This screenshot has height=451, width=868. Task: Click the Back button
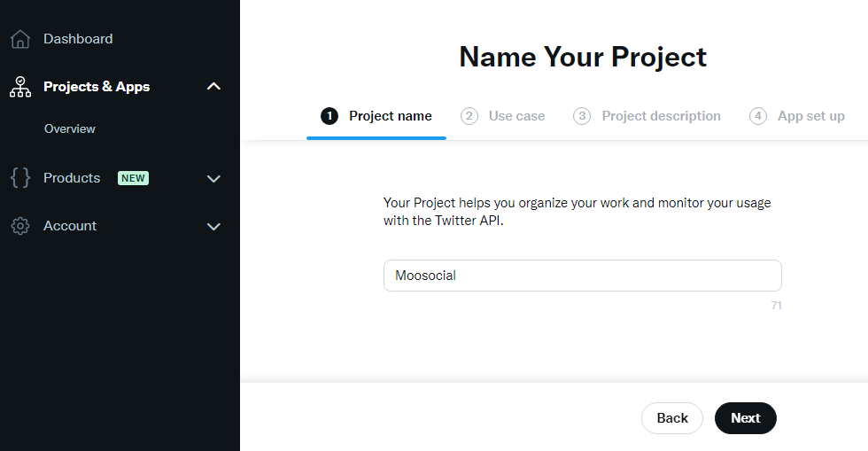coord(672,418)
